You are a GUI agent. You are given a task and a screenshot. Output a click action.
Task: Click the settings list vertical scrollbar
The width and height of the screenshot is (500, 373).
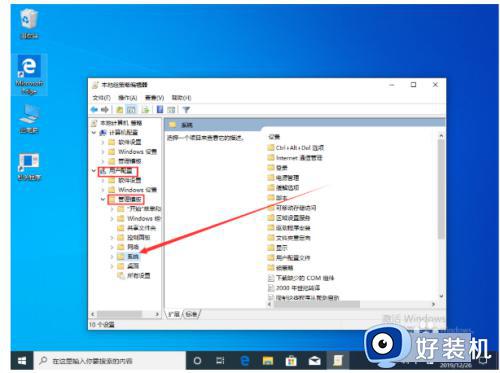441,189
